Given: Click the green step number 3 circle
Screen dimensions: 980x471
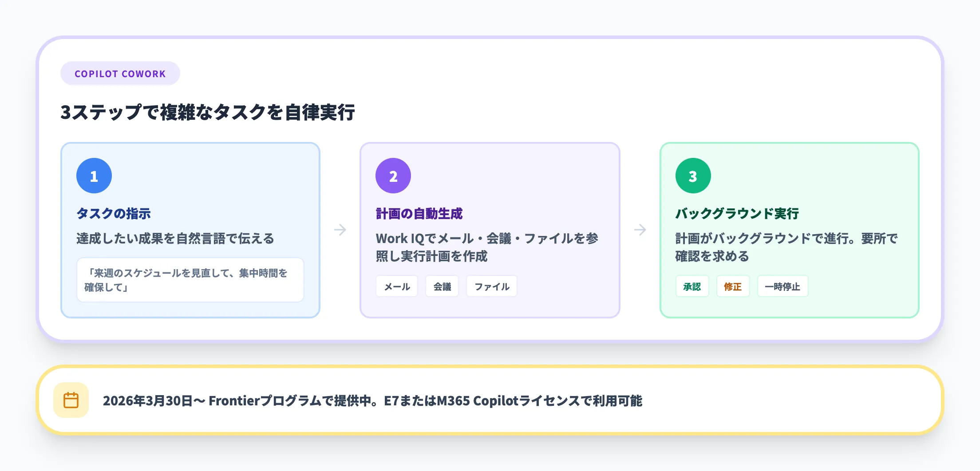Looking at the screenshot, I should pos(693,175).
